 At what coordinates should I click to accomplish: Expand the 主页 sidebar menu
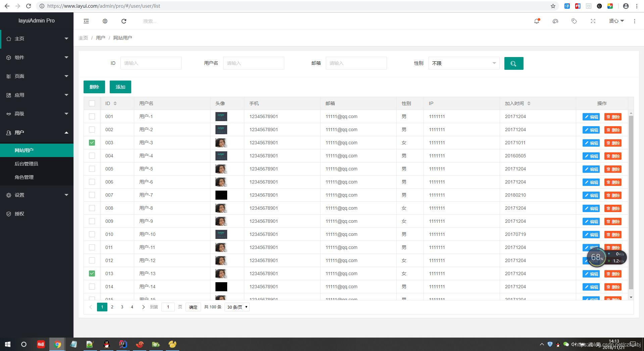[x=37, y=39]
